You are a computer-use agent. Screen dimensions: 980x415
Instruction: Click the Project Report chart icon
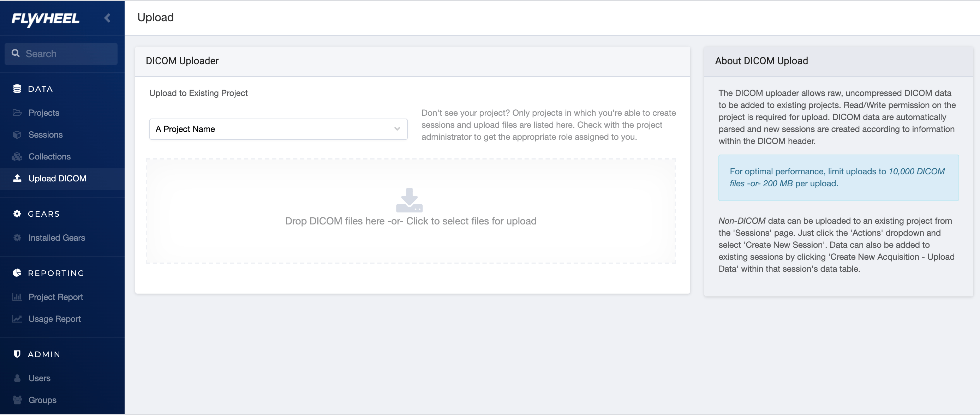(17, 297)
